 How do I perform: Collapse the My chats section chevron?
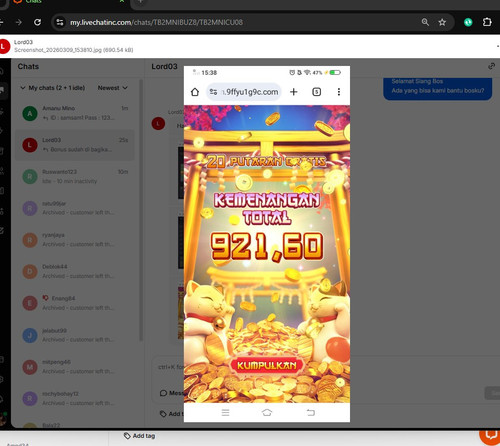tap(23, 88)
